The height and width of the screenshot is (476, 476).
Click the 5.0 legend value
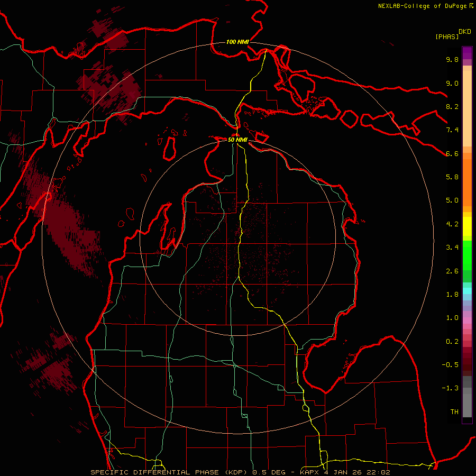(452, 200)
